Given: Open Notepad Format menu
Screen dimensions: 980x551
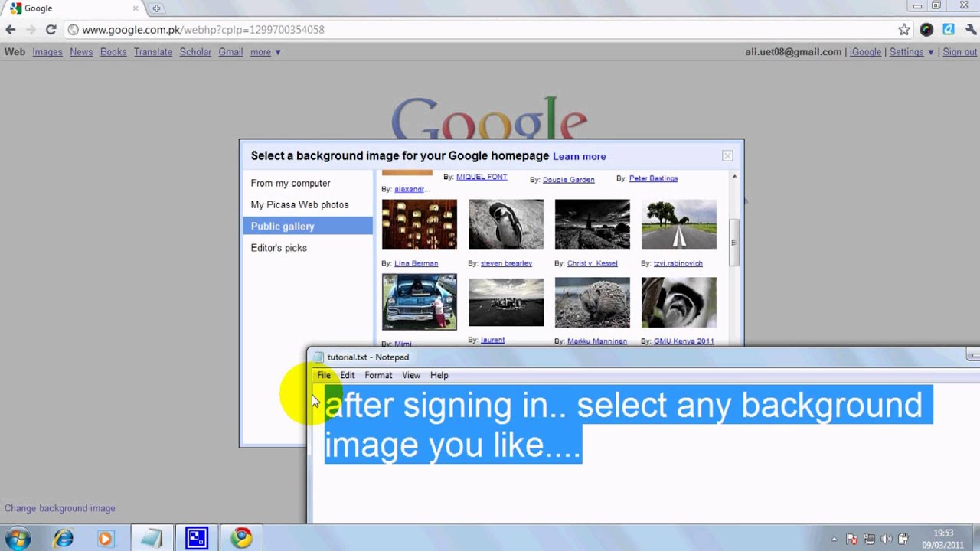Looking at the screenshot, I should click(378, 375).
